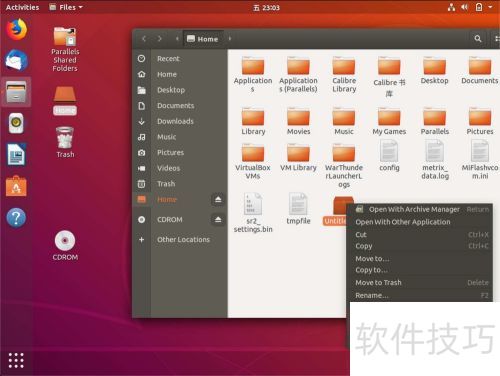Open the system status menu arrow

pyautogui.click(x=490, y=7)
